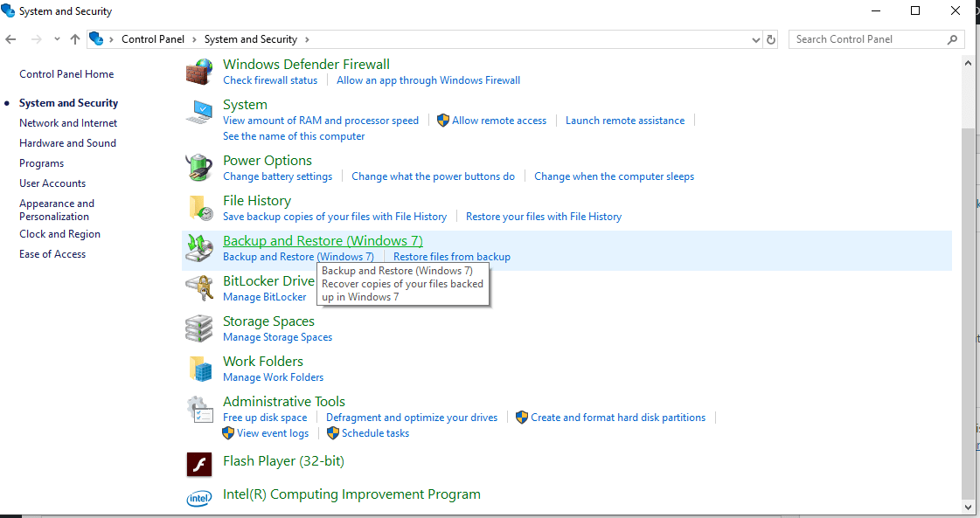
Task: Click the Administrative Tools icon
Action: tap(199, 409)
